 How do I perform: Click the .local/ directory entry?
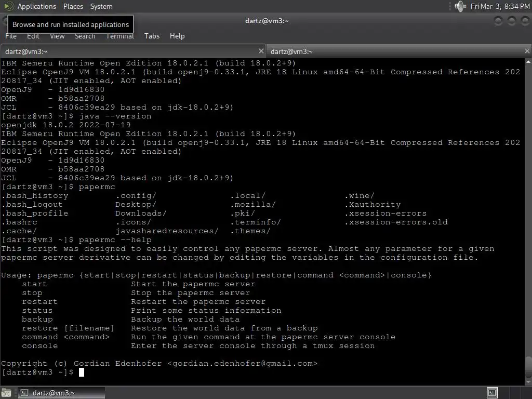[248, 196]
